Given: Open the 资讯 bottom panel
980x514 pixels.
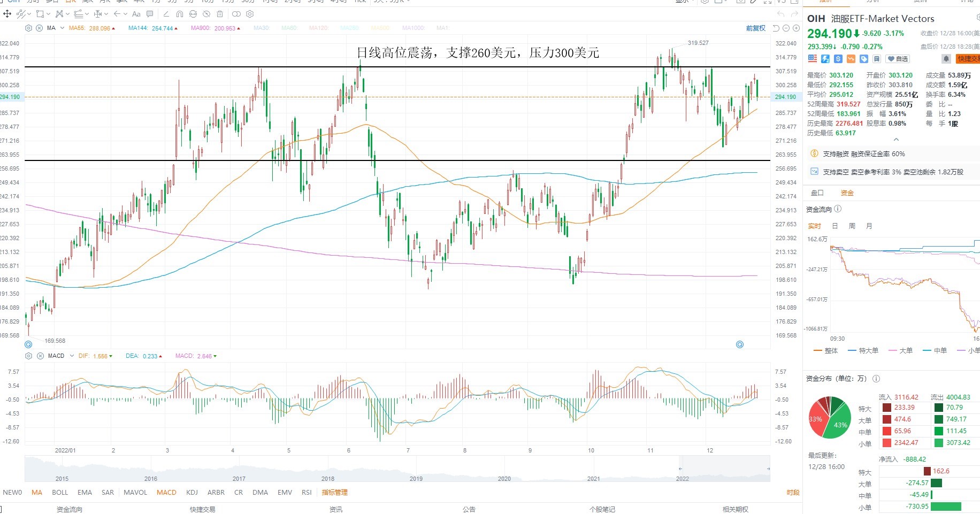Looking at the screenshot, I should click(336, 510).
